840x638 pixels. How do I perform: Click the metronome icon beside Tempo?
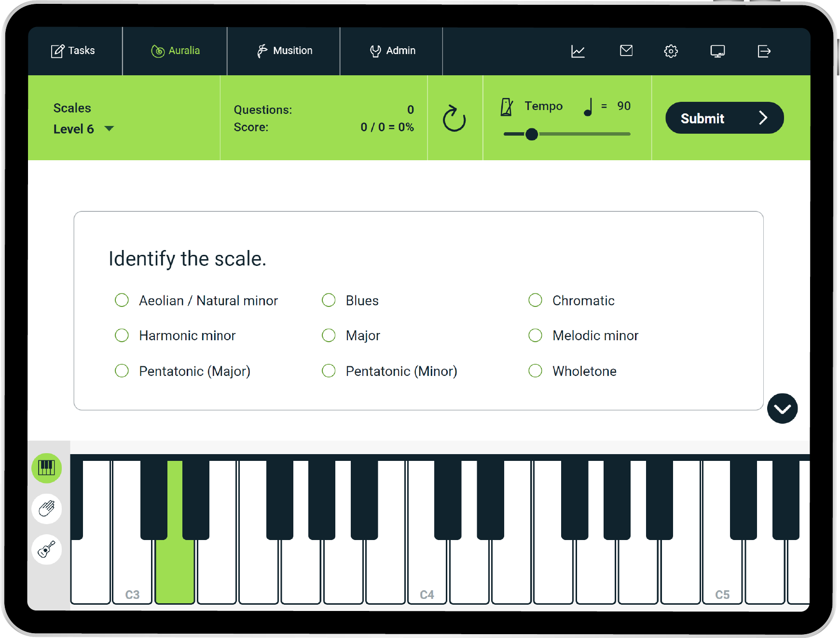507,107
